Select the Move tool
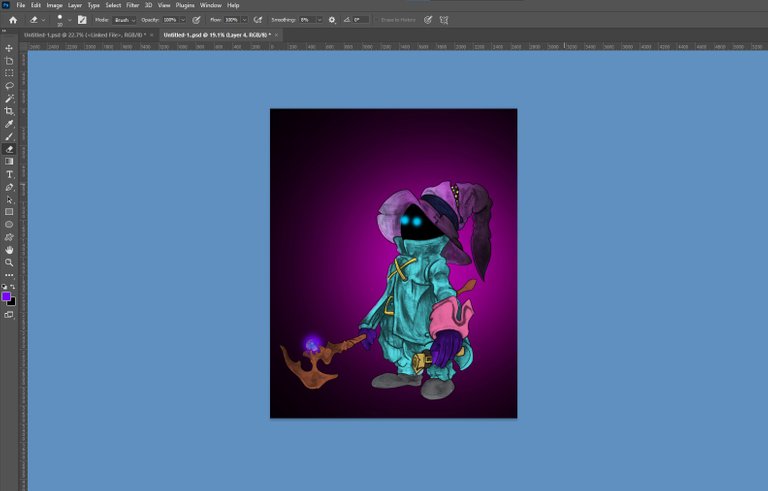The width and height of the screenshot is (768, 491). pyautogui.click(x=9, y=48)
